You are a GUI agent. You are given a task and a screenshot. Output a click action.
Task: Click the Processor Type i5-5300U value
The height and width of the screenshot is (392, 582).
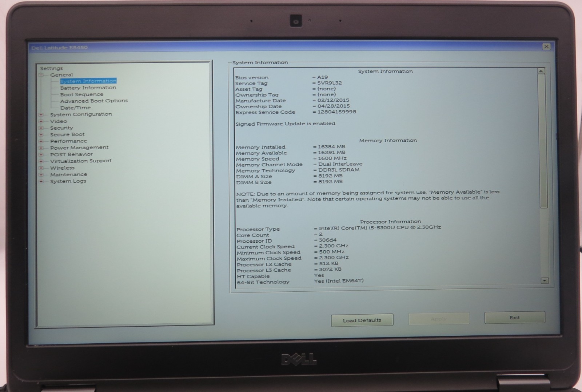click(x=380, y=227)
